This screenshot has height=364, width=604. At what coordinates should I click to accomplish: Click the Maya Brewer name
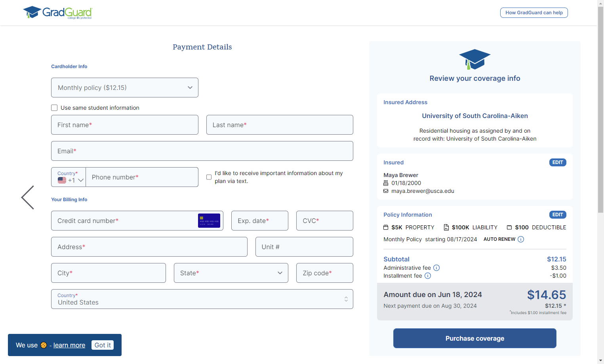[401, 175]
